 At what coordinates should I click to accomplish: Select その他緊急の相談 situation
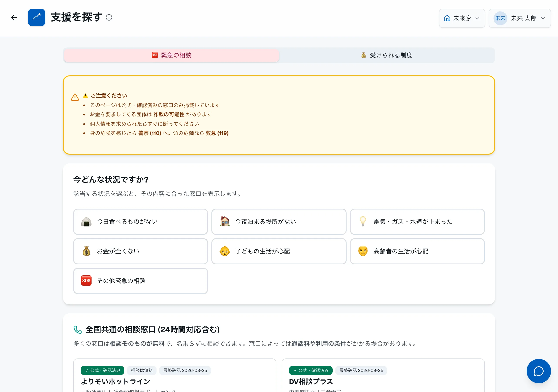coord(140,281)
